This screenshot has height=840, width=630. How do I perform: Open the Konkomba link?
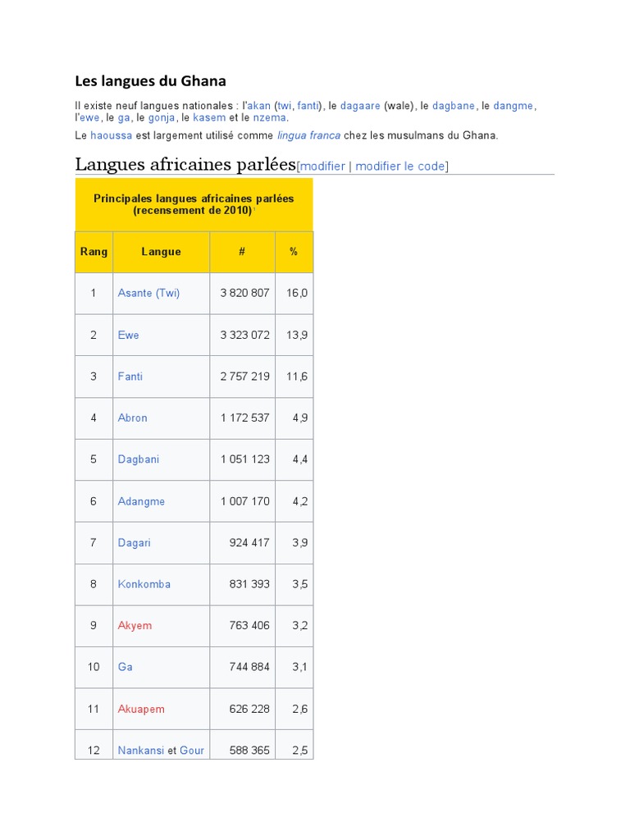[144, 584]
